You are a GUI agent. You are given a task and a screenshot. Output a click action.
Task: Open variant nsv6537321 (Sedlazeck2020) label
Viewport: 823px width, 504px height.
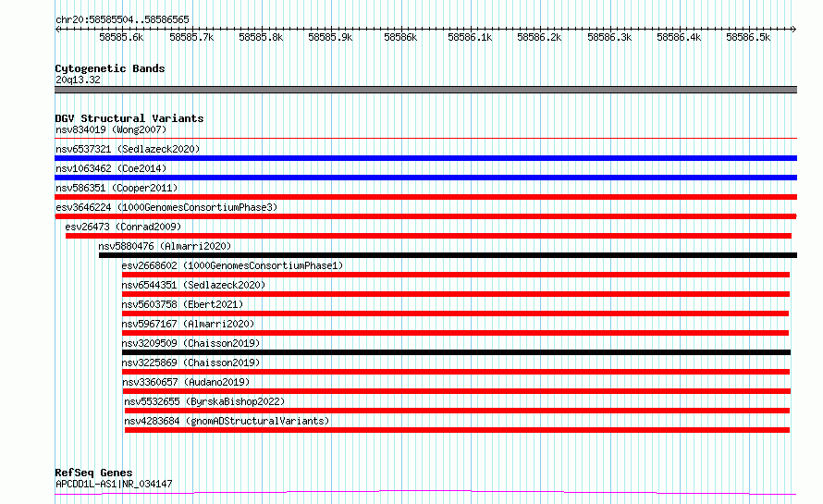point(128,149)
